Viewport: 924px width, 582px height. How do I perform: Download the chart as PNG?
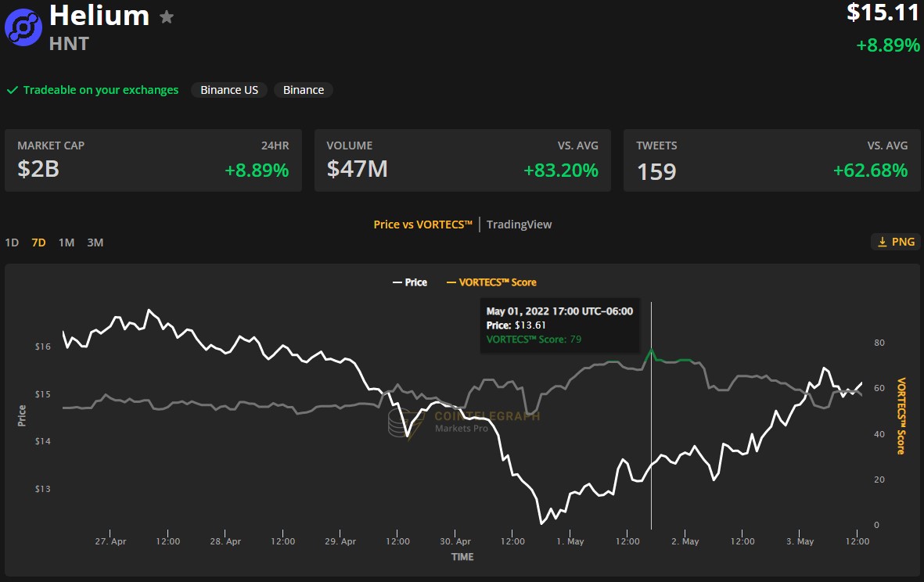[x=895, y=242]
